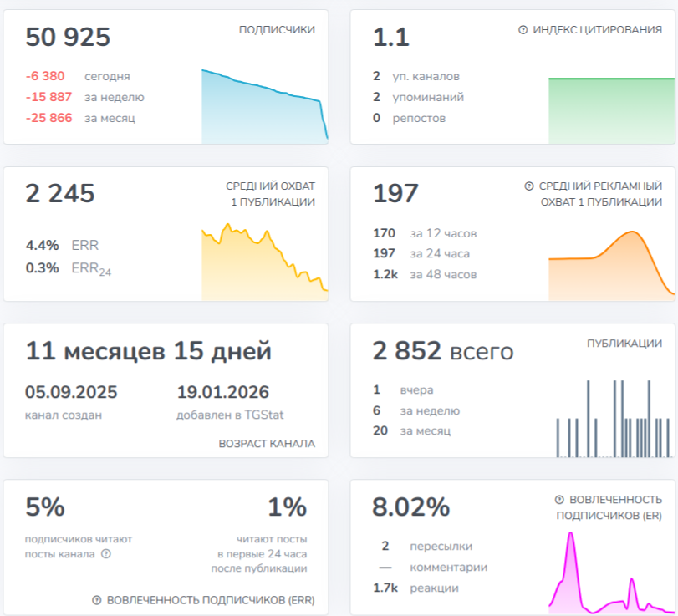Click the 'за 48 часов' row
Viewport: 678px width, 616px height.
(425, 274)
